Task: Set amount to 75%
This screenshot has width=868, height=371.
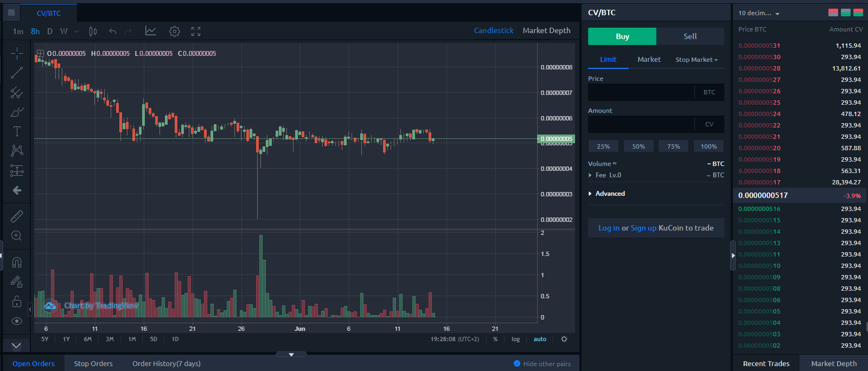Action: [x=674, y=146]
